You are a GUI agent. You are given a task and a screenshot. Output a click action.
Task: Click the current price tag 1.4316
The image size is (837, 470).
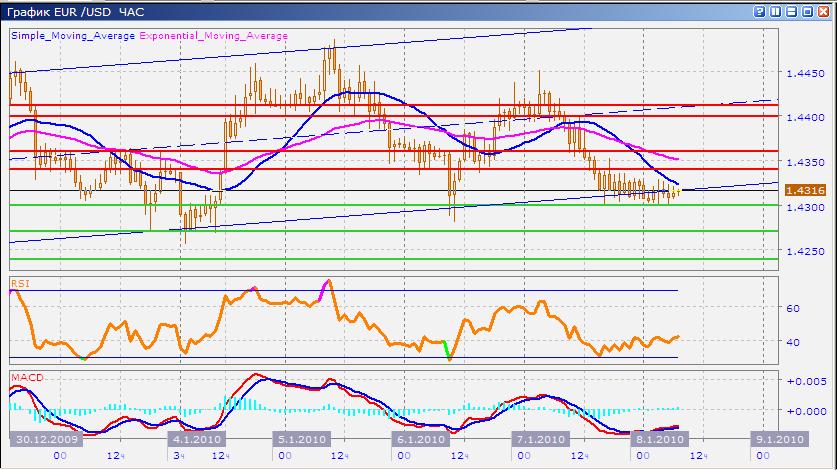(x=804, y=190)
